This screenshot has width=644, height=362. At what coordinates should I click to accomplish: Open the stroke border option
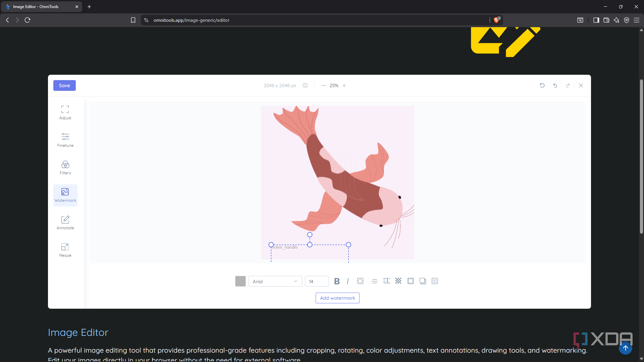pos(411,281)
